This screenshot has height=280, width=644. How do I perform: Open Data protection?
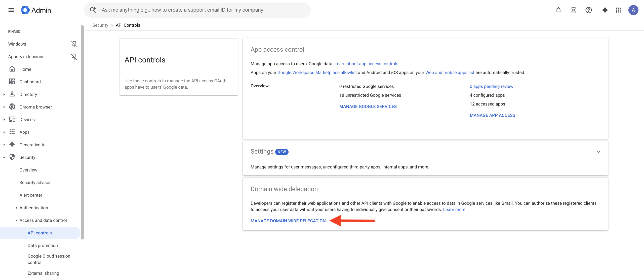(43, 246)
